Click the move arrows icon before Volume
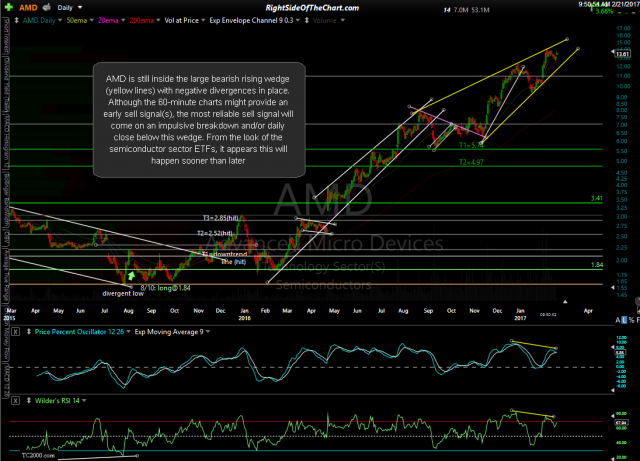Screen dimensions: 640x461 pyautogui.click(x=307, y=20)
